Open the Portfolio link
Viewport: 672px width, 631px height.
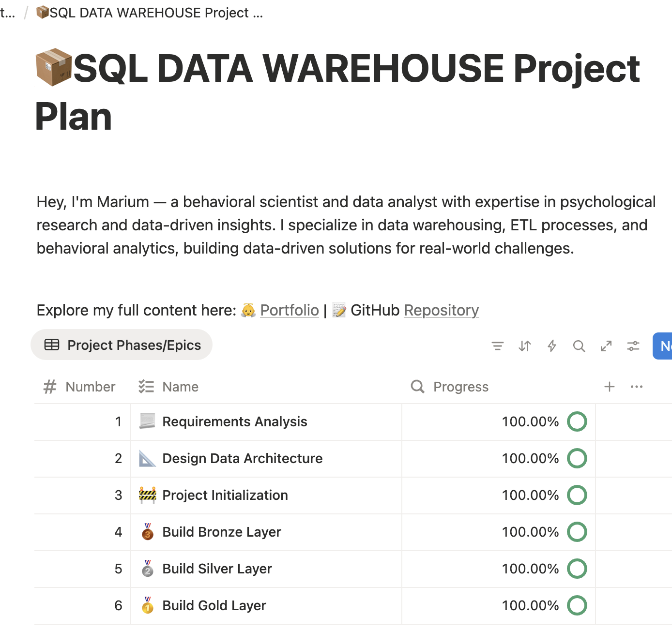289,310
